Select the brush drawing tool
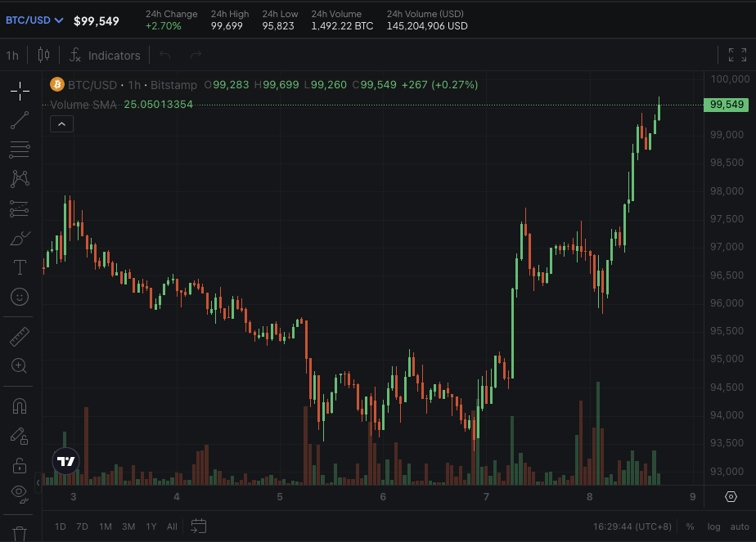756x542 pixels. (x=20, y=238)
